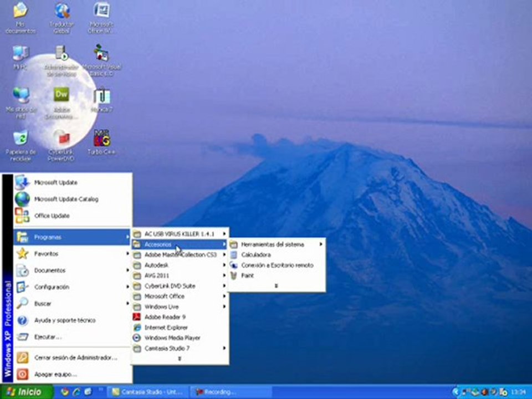Switch to Camtasia Studio taskbar button
This screenshot has width=532, height=399.
[147, 392]
